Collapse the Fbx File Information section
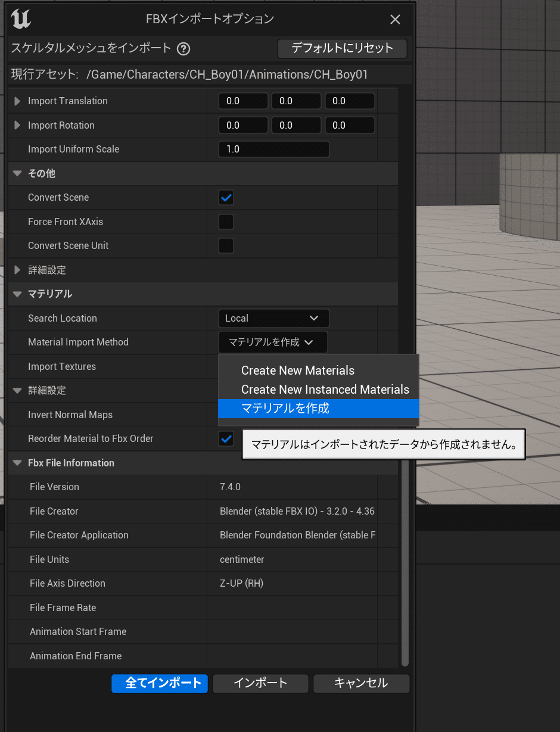This screenshot has width=560, height=732. coord(17,463)
